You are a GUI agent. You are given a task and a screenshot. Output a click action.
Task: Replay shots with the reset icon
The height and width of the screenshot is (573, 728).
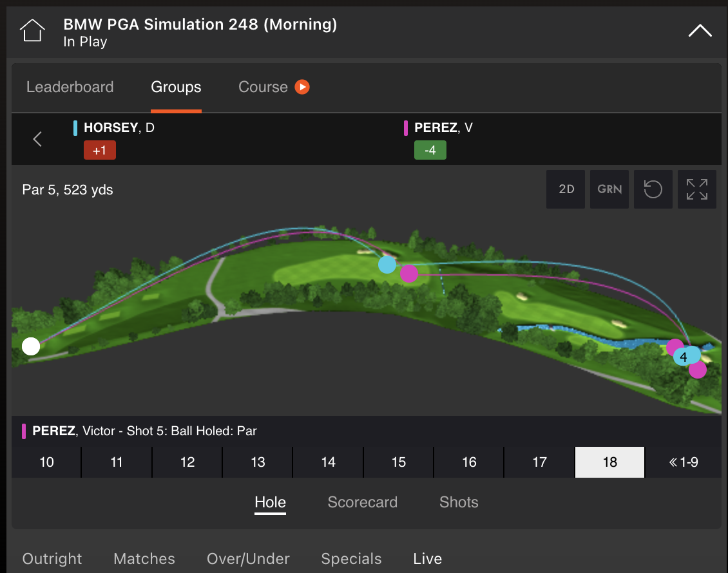coord(653,189)
